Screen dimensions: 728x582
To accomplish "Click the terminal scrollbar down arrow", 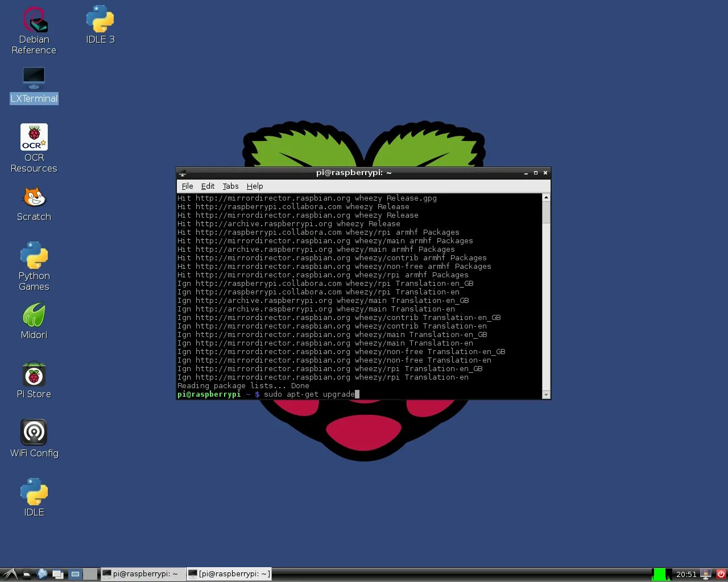I will tap(546, 394).
